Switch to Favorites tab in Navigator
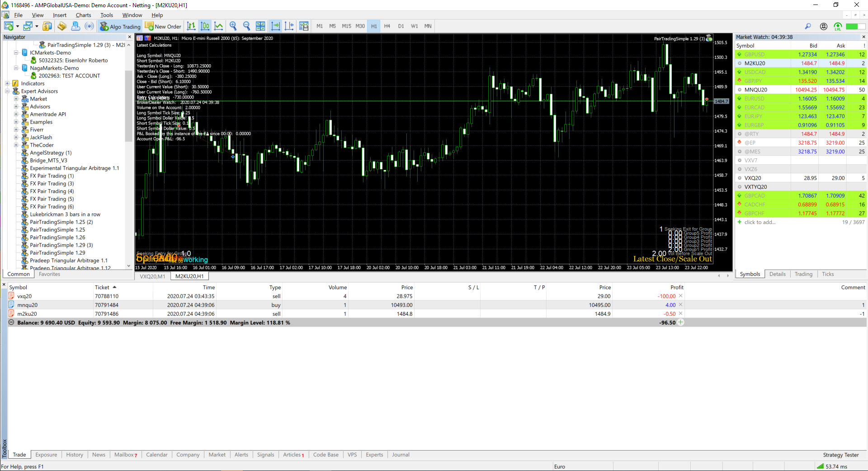Screen dimensions: 868x471 coord(49,274)
